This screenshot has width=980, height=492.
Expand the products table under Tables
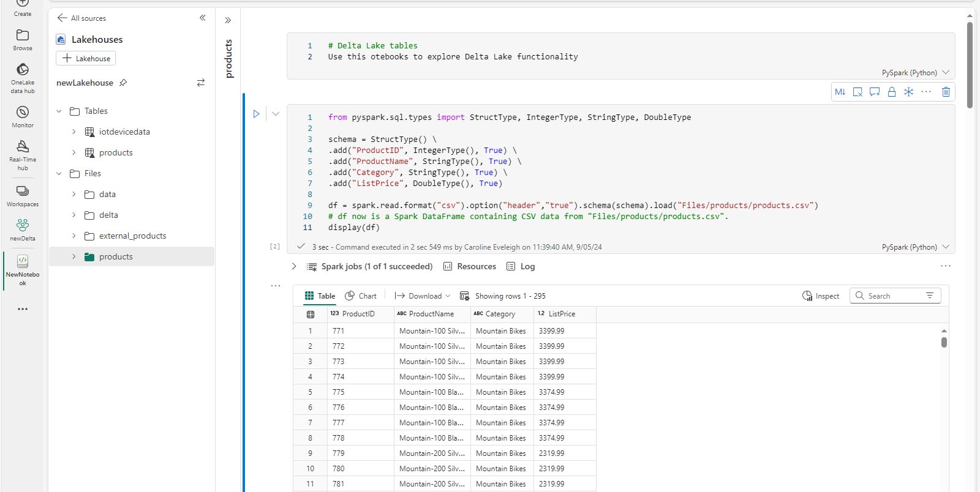tap(73, 152)
